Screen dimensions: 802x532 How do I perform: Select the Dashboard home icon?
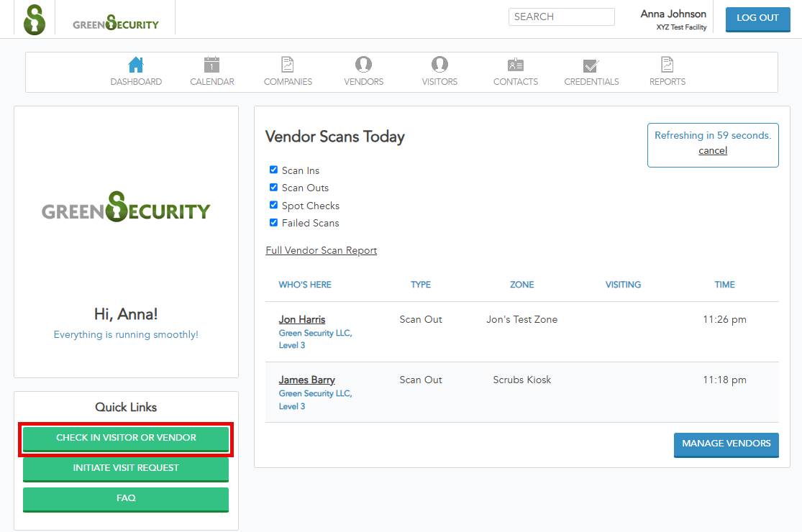[136, 64]
